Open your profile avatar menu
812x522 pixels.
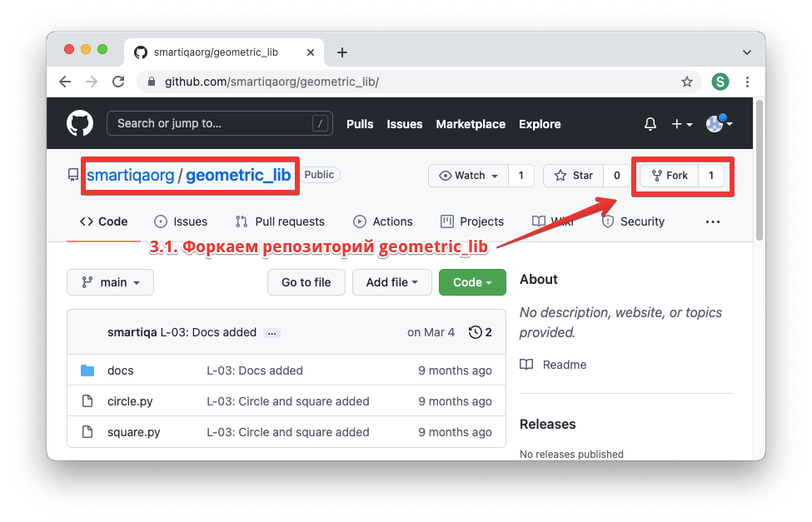(x=715, y=123)
